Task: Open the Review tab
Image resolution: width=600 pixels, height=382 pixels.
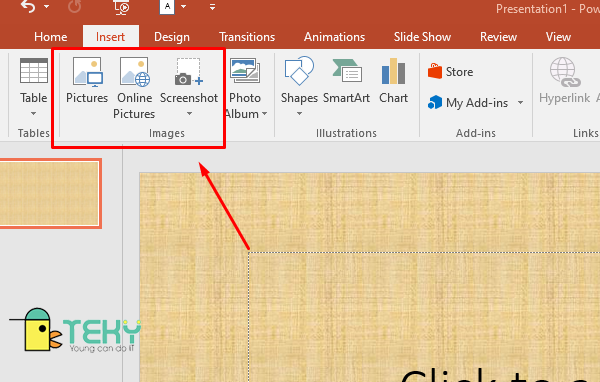Action: coord(498,37)
